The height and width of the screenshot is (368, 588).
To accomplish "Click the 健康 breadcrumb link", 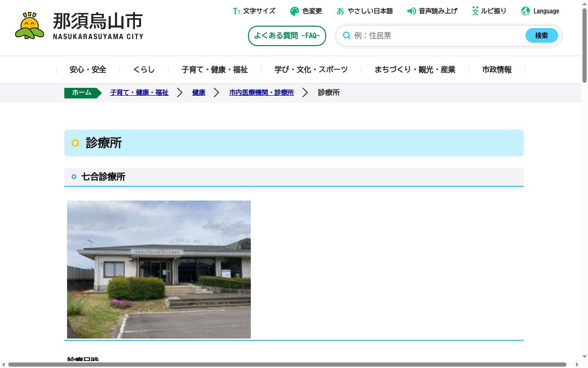I will (199, 92).
